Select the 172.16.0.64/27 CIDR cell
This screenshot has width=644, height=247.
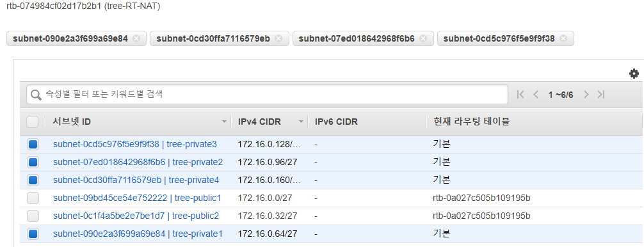coord(268,234)
